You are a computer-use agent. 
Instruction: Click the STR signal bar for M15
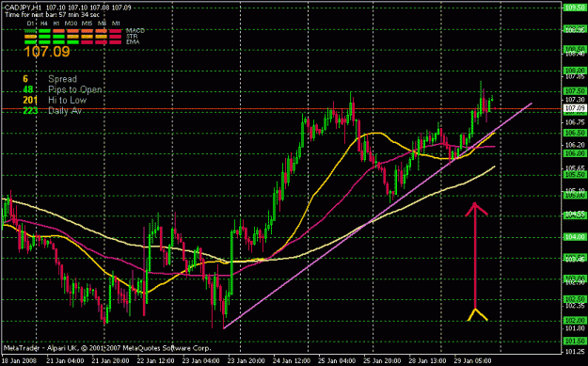pos(87,37)
